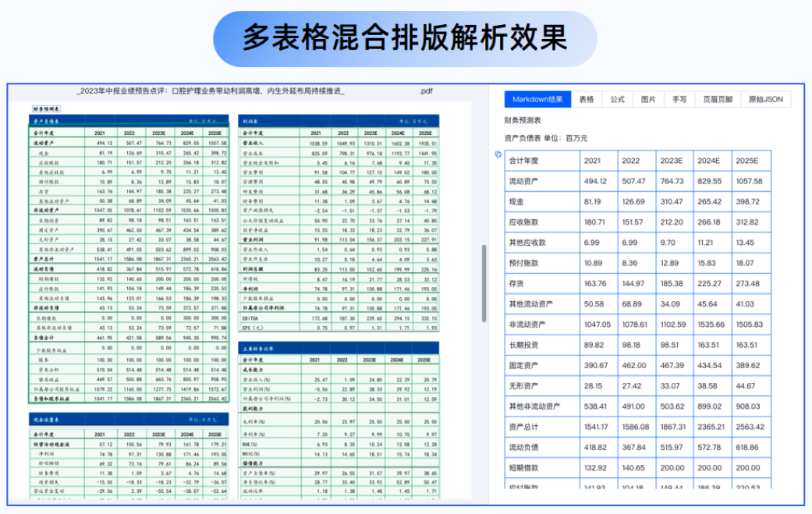Click the 其他应收款 cell in the result table
The height and width of the screenshot is (514, 812).
coord(542,243)
